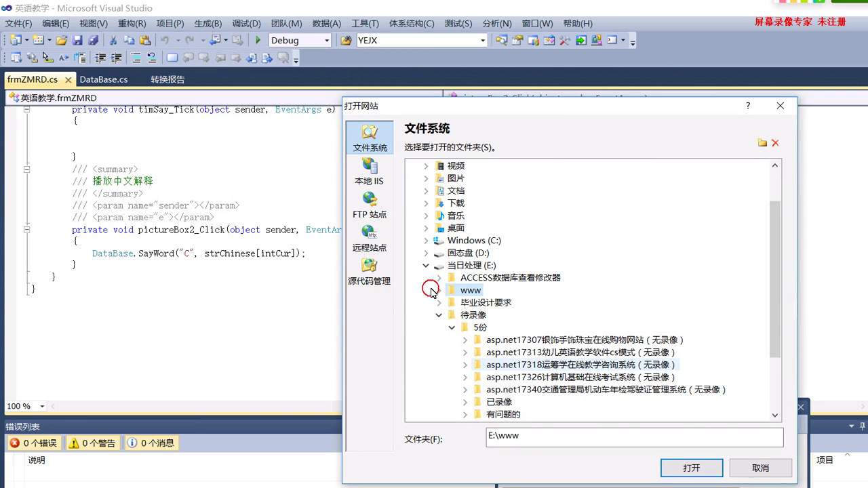Open the Properties Window icon
The height and width of the screenshot is (488, 868).
click(x=518, y=41)
